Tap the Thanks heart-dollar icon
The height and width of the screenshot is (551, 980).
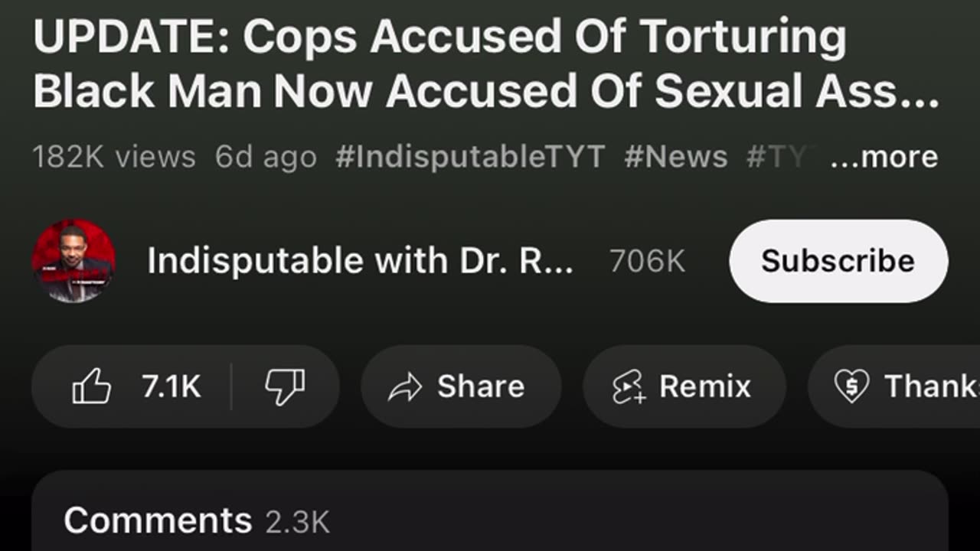851,386
